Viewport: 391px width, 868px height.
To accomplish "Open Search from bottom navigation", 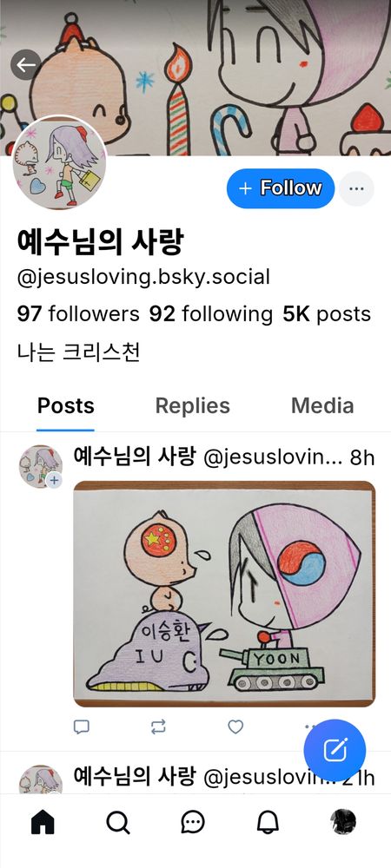I will tap(117, 822).
